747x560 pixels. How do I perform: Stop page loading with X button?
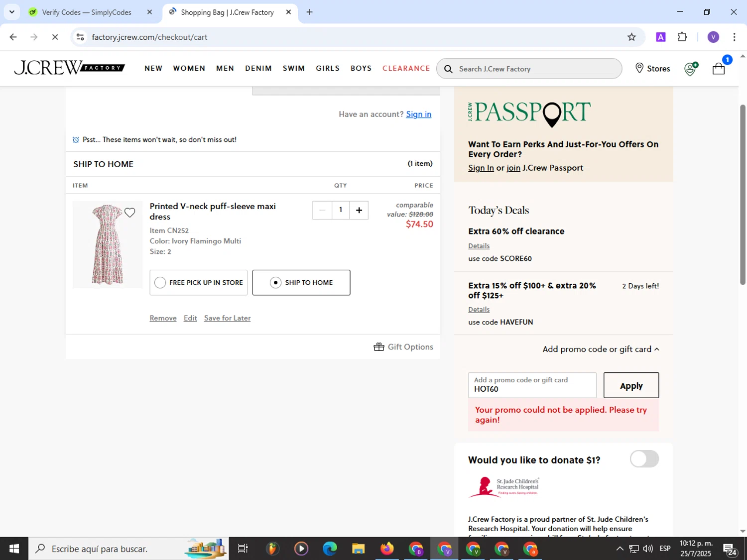point(55,37)
